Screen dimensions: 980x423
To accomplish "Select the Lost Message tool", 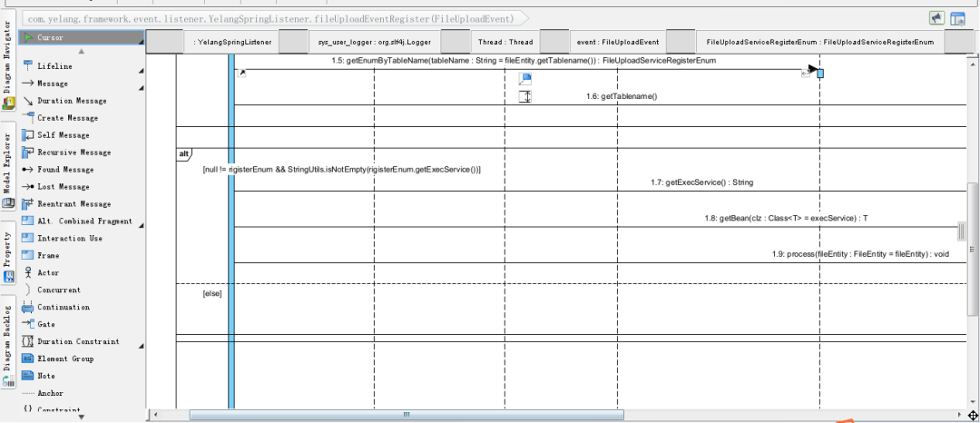I will coord(64,187).
